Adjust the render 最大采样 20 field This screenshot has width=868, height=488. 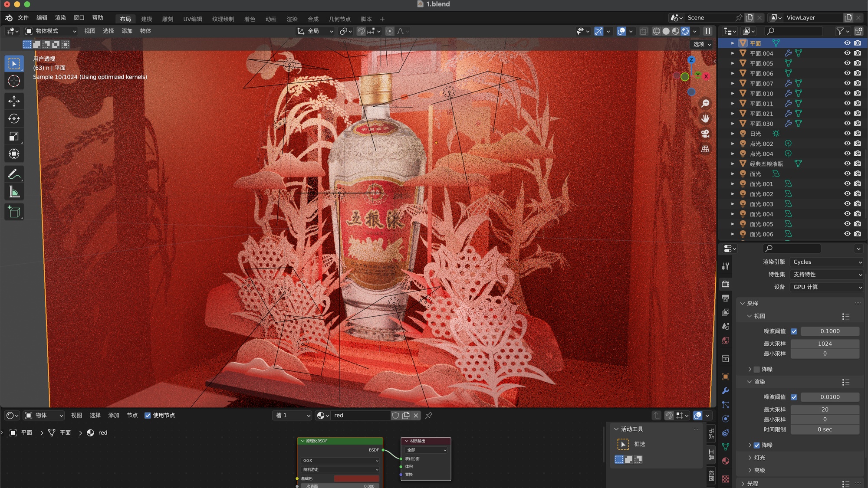pos(825,410)
